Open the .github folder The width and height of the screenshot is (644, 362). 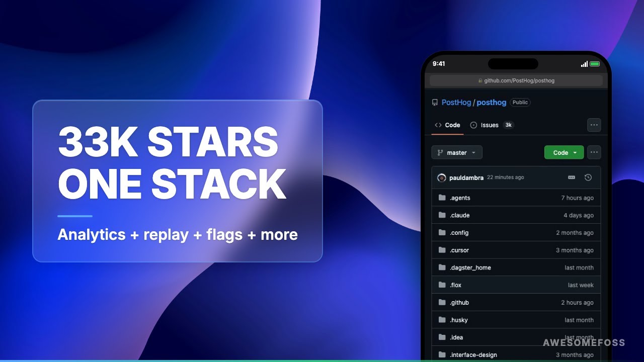click(459, 303)
